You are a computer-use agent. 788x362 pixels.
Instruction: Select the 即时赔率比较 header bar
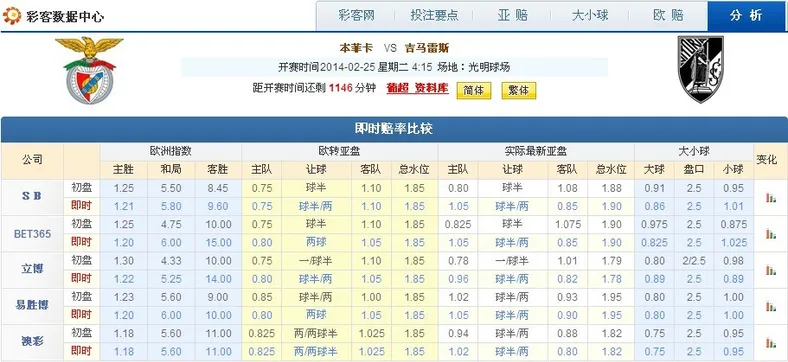click(393, 129)
